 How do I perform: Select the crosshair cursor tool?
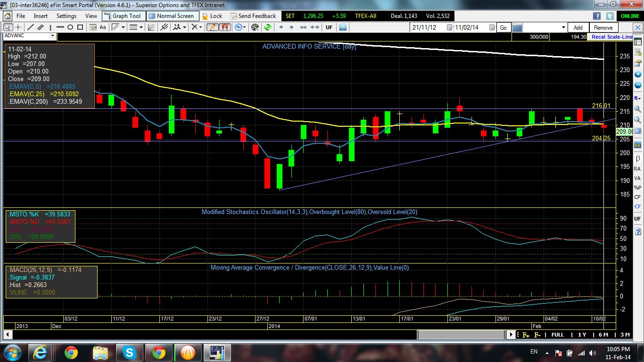(18, 27)
